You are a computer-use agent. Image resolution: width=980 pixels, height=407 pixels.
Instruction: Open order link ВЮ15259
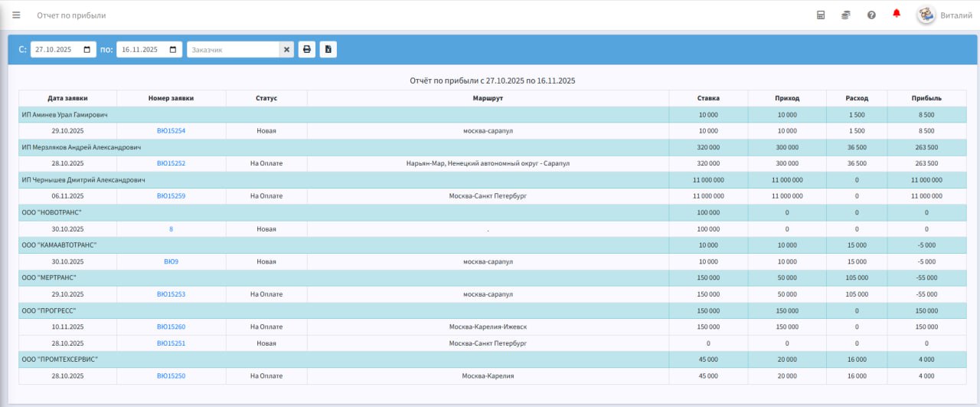(x=171, y=196)
